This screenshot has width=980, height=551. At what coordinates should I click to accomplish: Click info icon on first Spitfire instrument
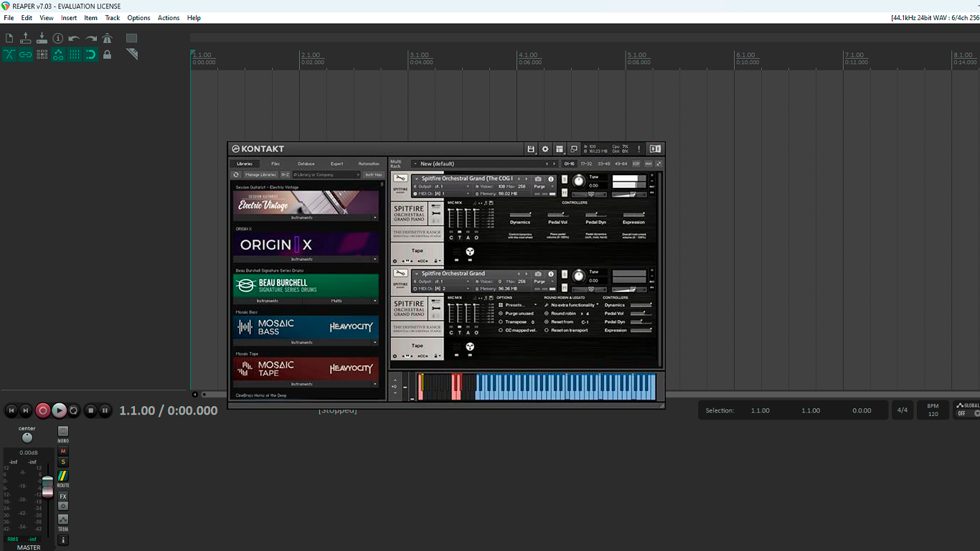(x=551, y=179)
